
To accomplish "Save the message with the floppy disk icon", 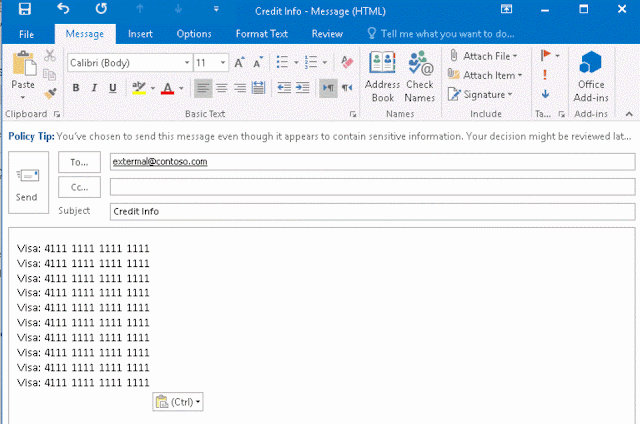I will click(x=24, y=9).
